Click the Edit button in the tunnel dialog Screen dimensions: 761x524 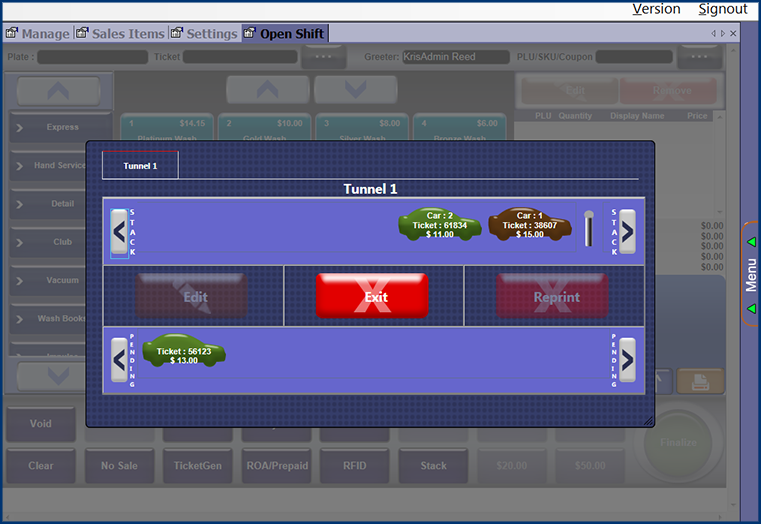pyautogui.click(x=194, y=296)
